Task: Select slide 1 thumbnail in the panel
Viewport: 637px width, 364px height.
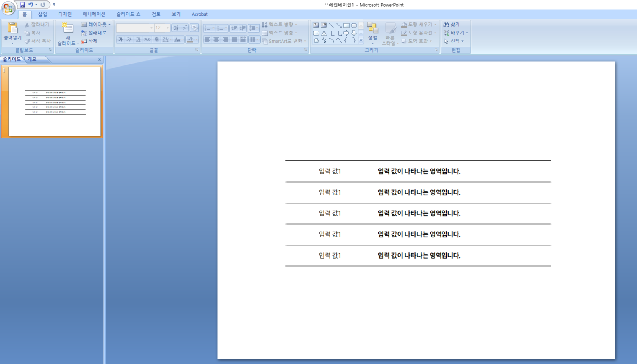Action: tap(55, 101)
